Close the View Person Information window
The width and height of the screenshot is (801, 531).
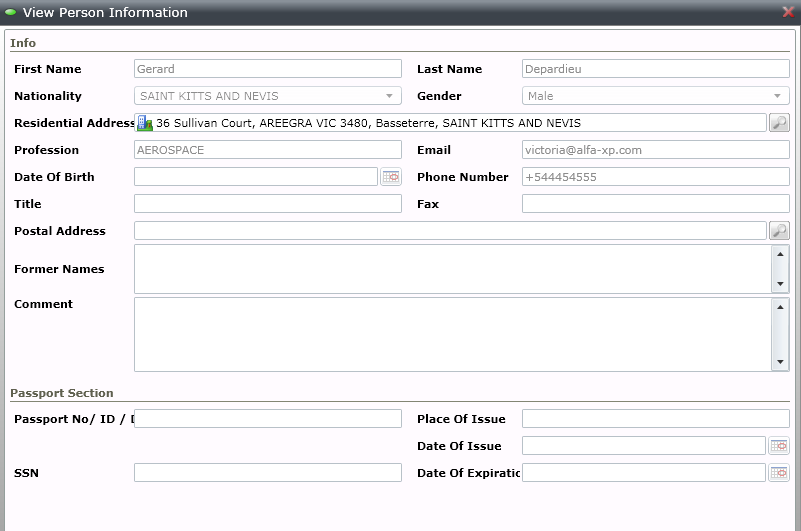pyautogui.click(x=788, y=12)
